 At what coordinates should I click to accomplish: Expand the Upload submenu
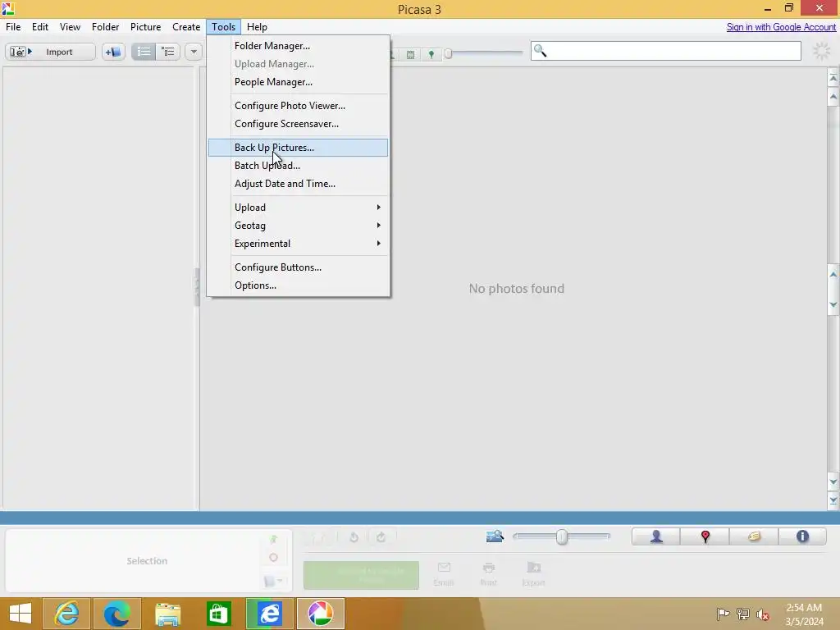pyautogui.click(x=298, y=208)
